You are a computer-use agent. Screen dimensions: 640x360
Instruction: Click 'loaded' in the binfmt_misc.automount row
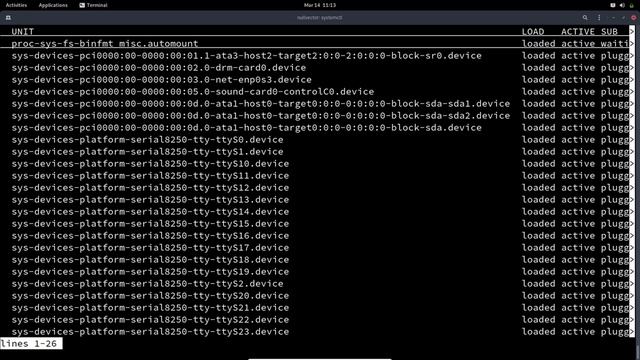(x=538, y=44)
